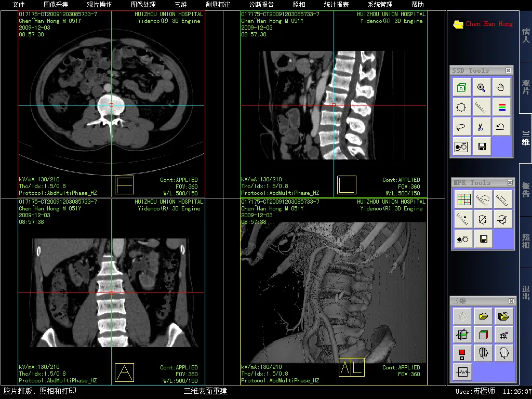Click the window level sun icon in SSD Tools
Screen dimensions: 532x399
pyautogui.click(x=461, y=108)
